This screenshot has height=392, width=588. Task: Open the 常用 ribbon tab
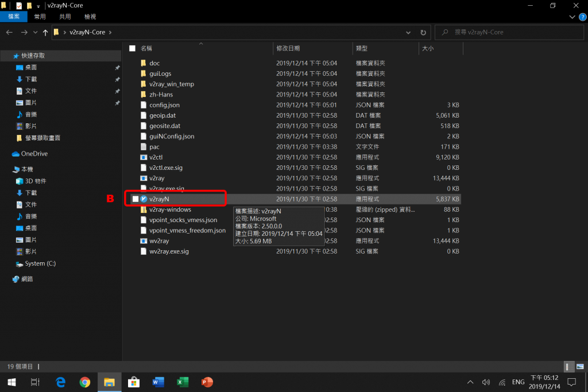(40, 17)
